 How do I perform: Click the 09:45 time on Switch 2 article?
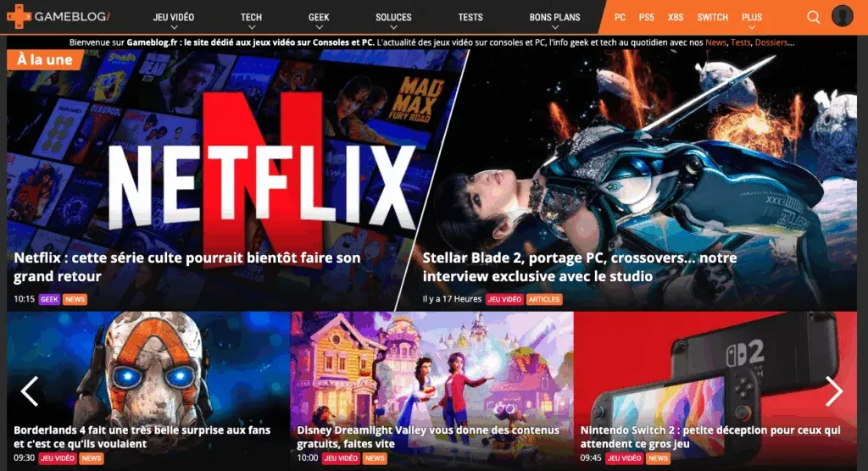pyautogui.click(x=591, y=458)
